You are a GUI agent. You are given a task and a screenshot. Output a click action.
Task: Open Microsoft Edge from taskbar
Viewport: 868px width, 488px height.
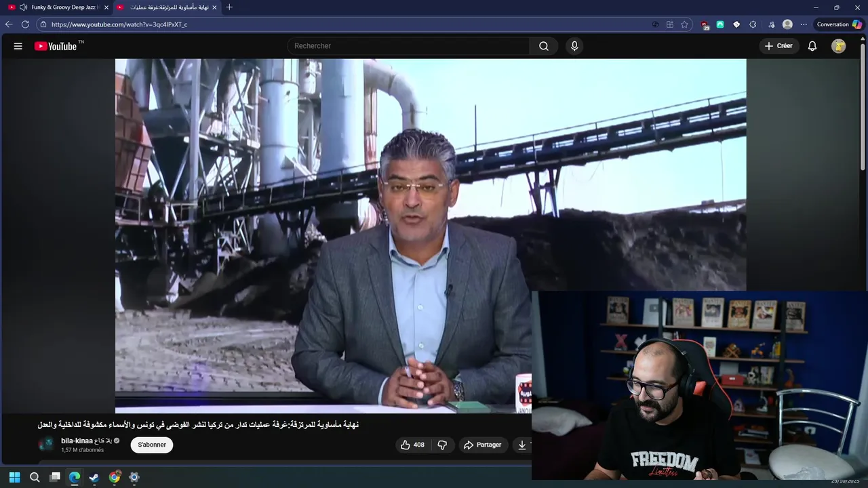[75, 477]
